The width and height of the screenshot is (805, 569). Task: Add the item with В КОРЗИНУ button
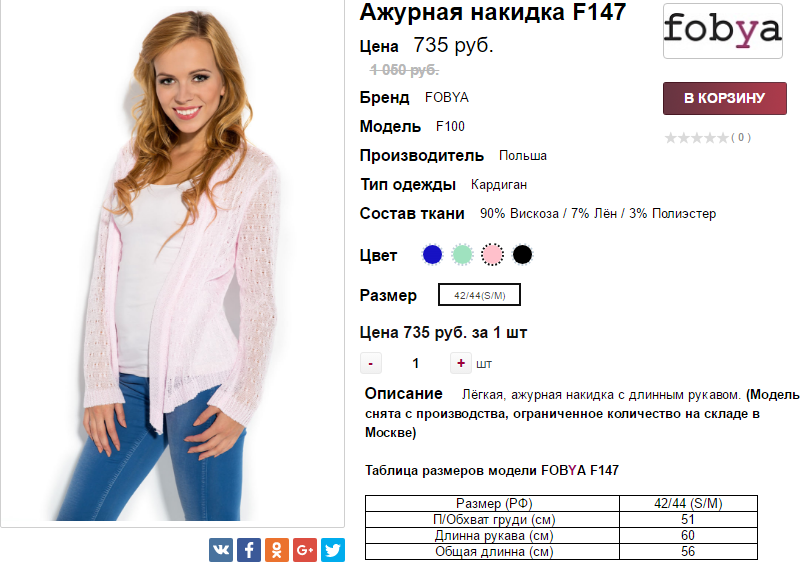tap(724, 98)
